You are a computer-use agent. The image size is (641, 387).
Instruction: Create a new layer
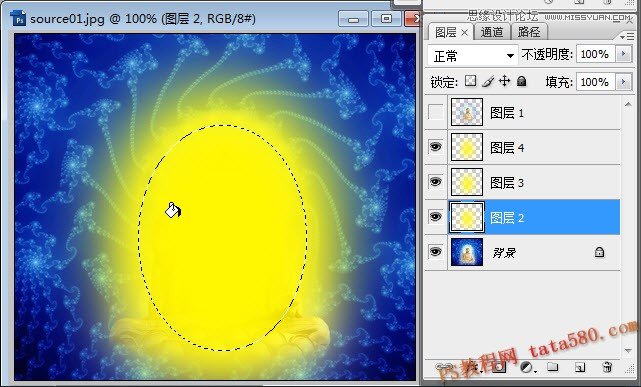click(x=580, y=367)
